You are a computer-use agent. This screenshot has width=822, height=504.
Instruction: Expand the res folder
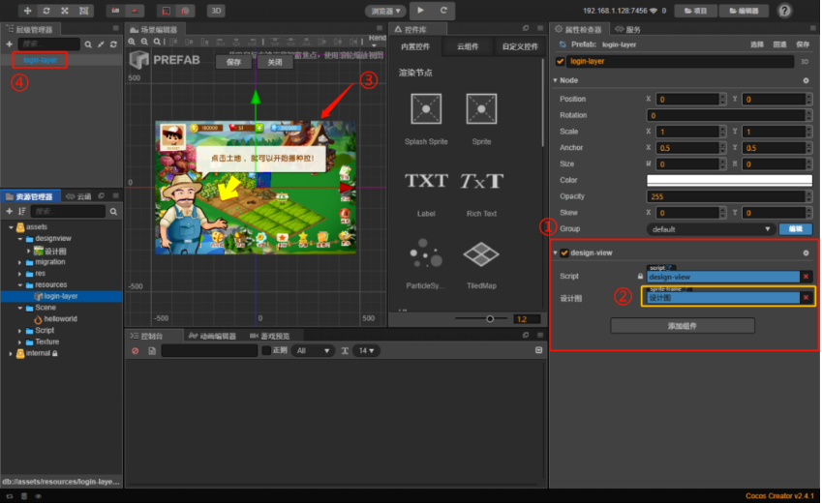[20, 274]
